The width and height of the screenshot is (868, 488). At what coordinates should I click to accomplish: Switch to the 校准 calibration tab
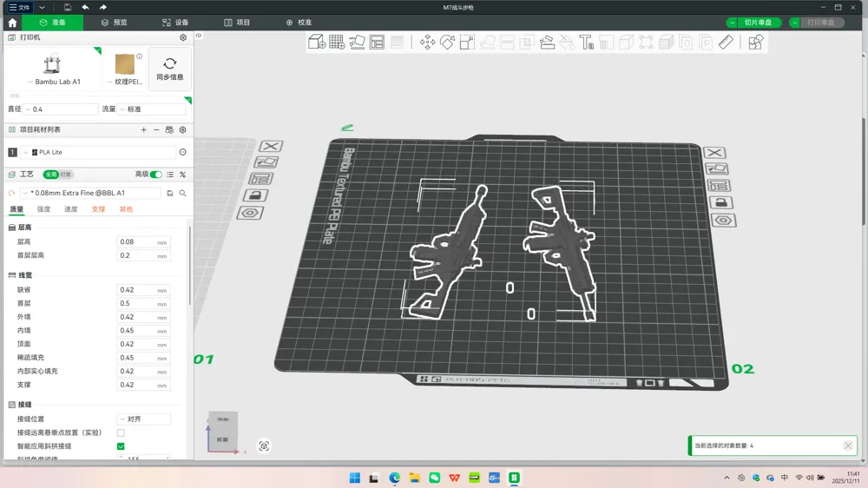(x=299, y=23)
